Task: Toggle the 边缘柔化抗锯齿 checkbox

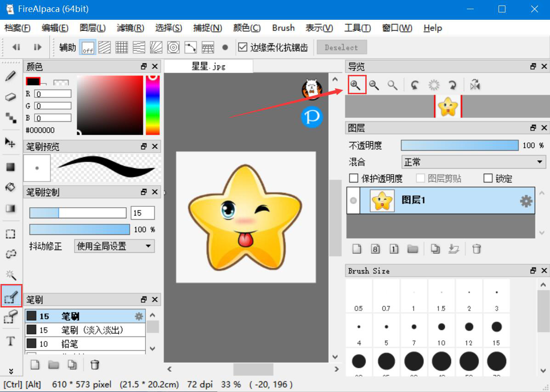Action: (243, 47)
